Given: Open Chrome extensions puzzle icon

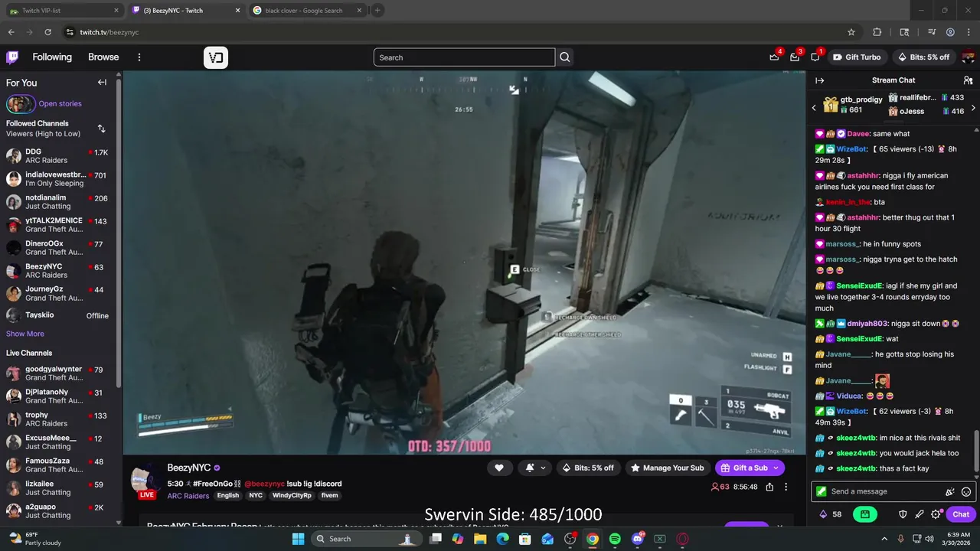Looking at the screenshot, I should pyautogui.click(x=877, y=32).
